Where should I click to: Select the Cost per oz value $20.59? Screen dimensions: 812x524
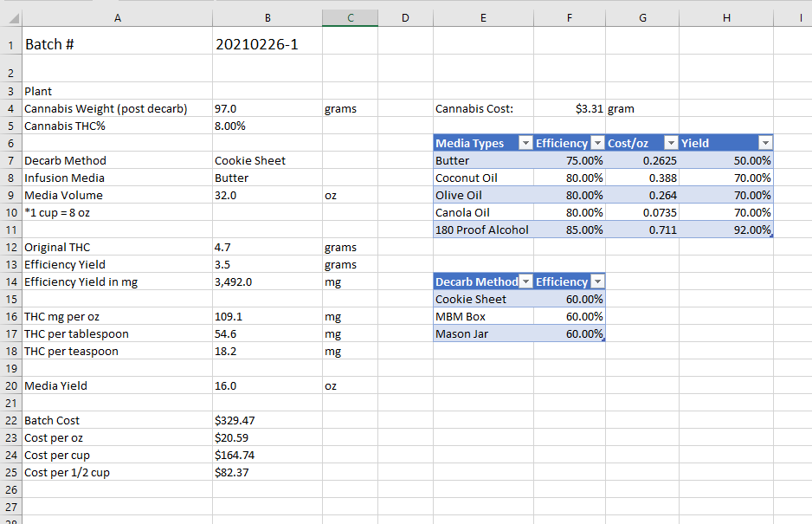point(267,437)
